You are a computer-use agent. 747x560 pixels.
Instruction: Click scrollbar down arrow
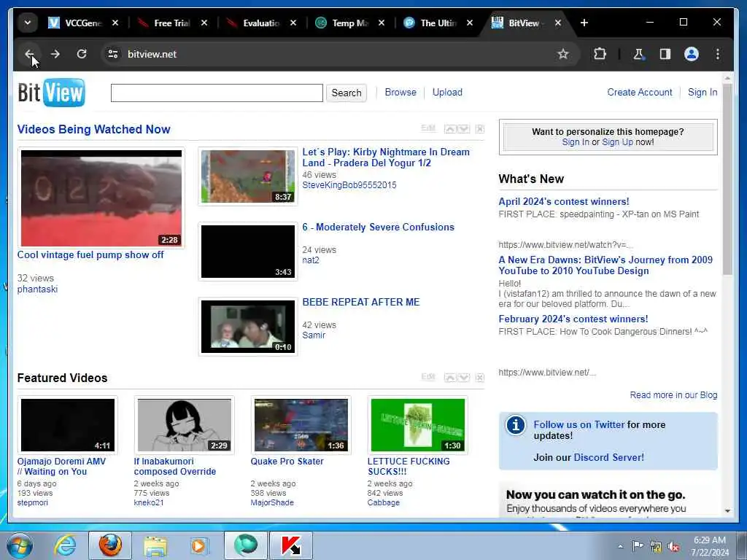point(727,510)
